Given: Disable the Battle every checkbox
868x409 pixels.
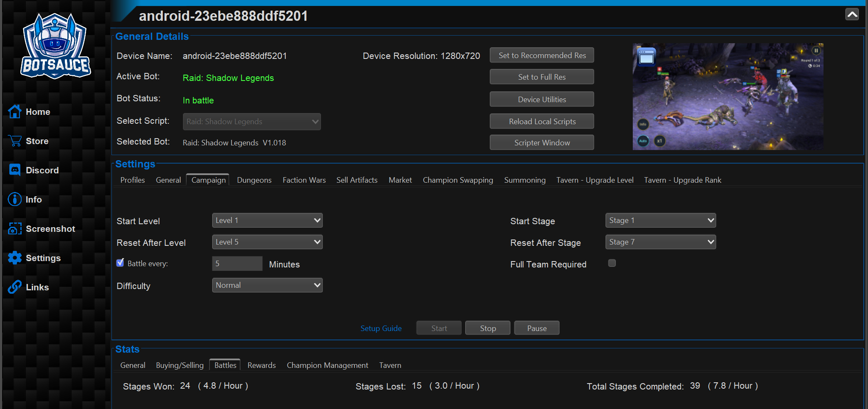Looking at the screenshot, I should point(120,263).
